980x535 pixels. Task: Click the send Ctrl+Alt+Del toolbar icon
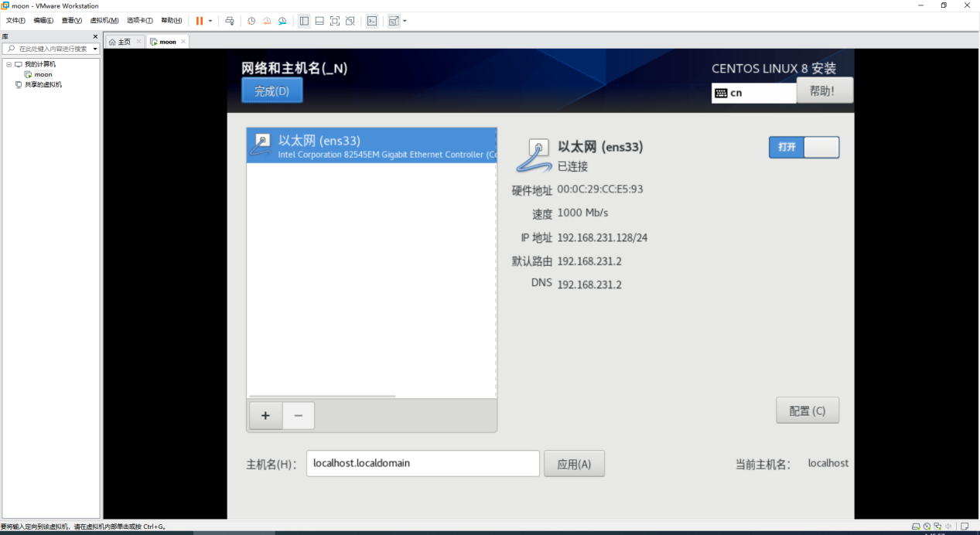point(230,21)
